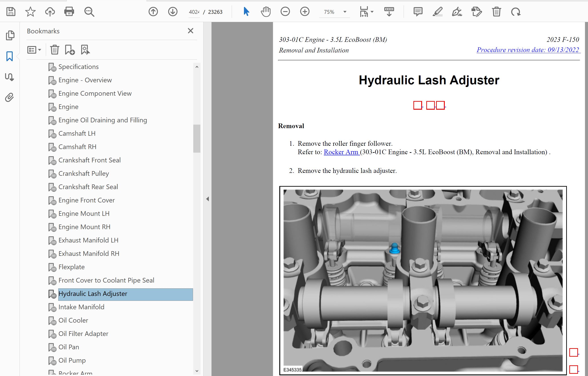
Task: Delete selected bookmark with trash icon
Action: [x=54, y=50]
